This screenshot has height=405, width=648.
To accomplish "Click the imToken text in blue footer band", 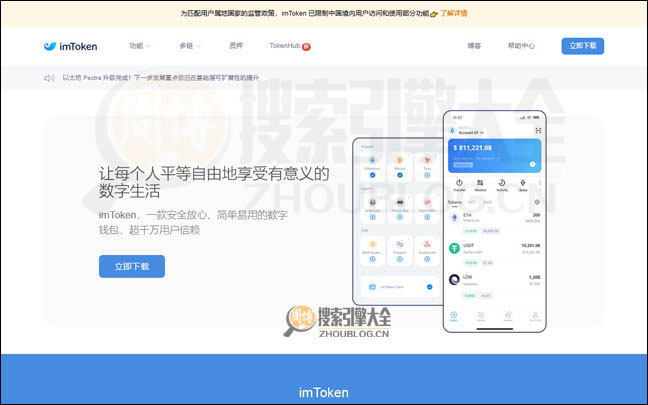I will point(323,393).
